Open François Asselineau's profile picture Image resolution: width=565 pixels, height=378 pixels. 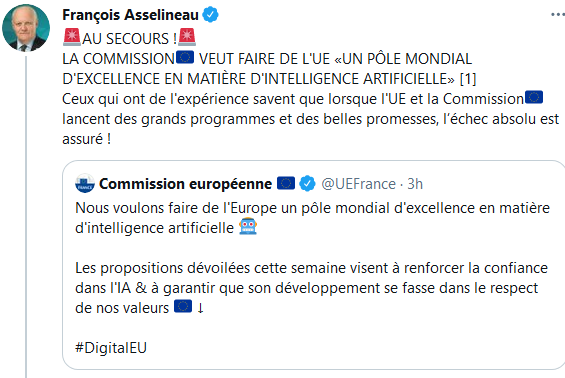(26, 28)
